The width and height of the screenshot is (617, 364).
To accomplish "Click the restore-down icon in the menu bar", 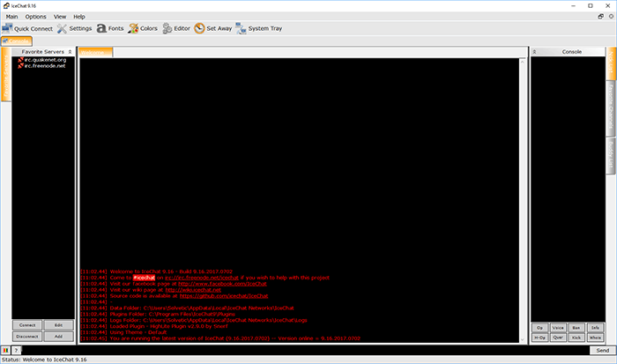I will coord(600,17).
